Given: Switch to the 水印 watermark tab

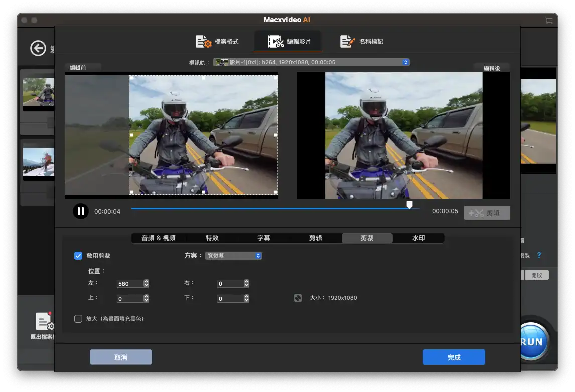Looking at the screenshot, I should (x=418, y=238).
